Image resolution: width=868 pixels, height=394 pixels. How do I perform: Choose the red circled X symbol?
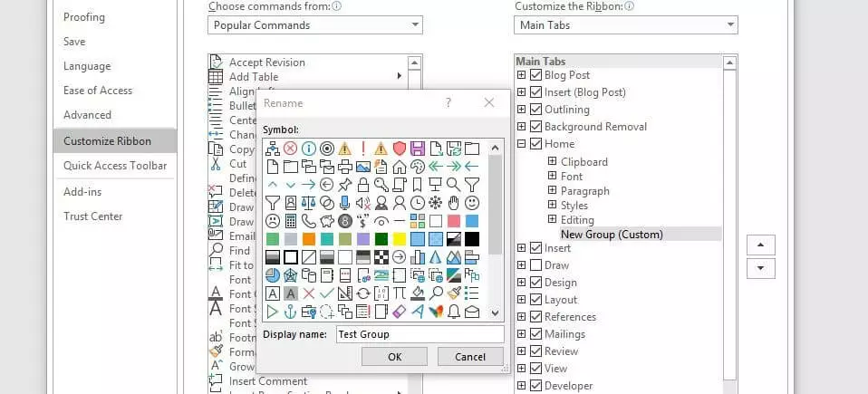(291, 149)
